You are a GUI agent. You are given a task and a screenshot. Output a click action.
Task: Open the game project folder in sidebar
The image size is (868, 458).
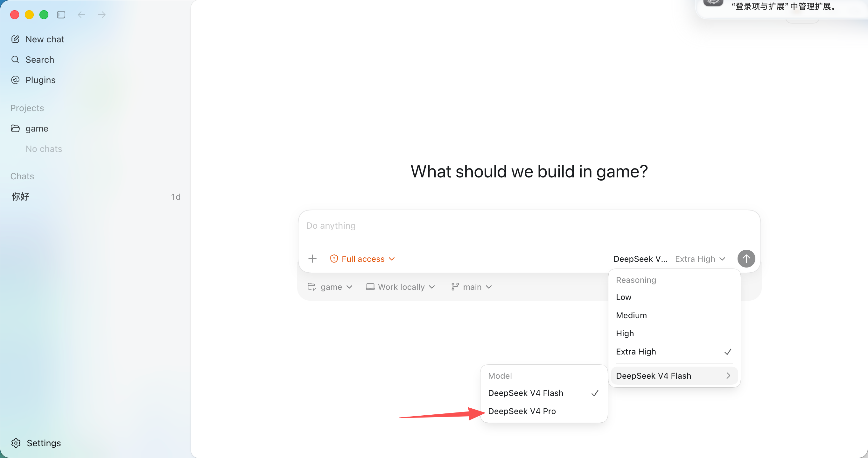pyautogui.click(x=95, y=128)
